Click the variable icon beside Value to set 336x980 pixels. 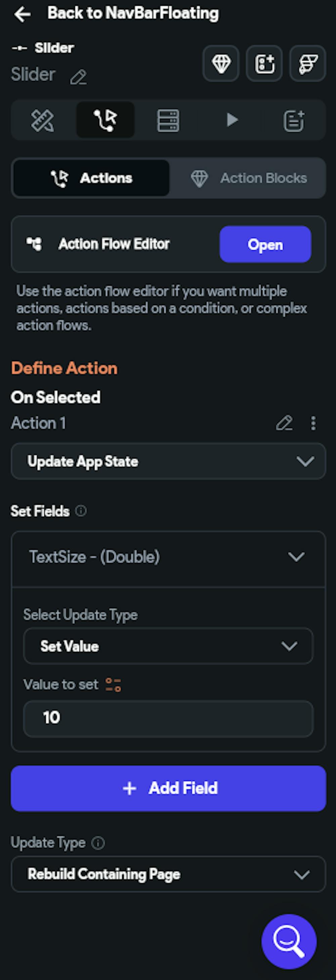tap(113, 684)
